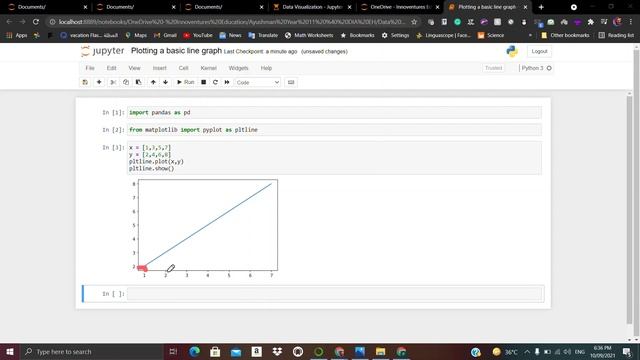Image resolution: width=640 pixels, height=360 pixels.
Task: Click the page vertical scrollbar
Action: pyautogui.click(x=636, y=192)
